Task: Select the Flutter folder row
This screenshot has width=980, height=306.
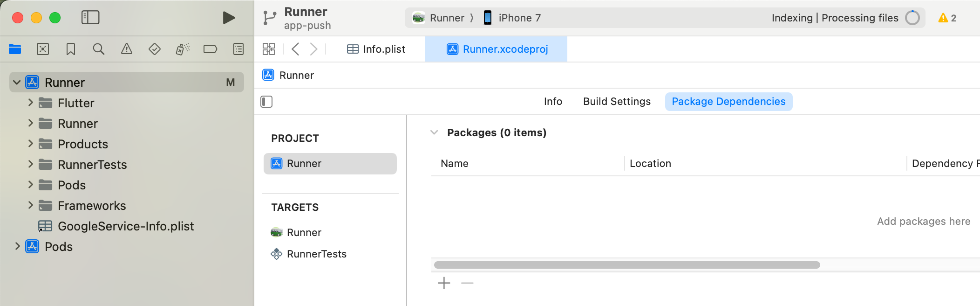Action: coord(127,103)
